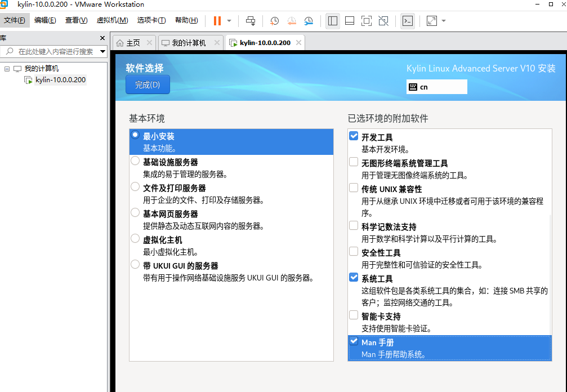Switch to the 主页 tab
This screenshot has height=392, width=567.
[x=133, y=43]
